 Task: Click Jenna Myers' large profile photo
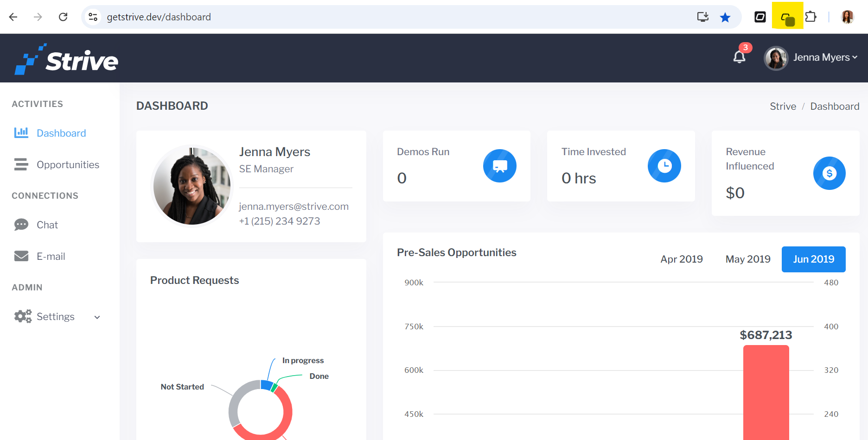coord(192,186)
